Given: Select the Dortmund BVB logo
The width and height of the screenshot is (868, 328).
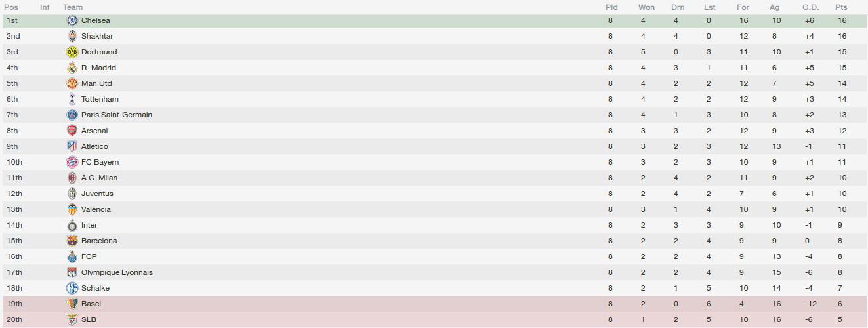Looking at the screenshot, I should click(72, 52).
